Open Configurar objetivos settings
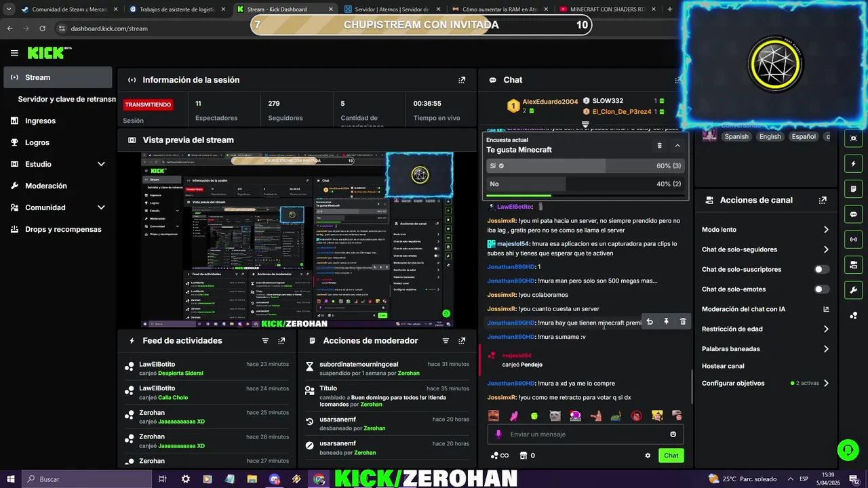Screen dimensions: 868x488 (x=765, y=384)
